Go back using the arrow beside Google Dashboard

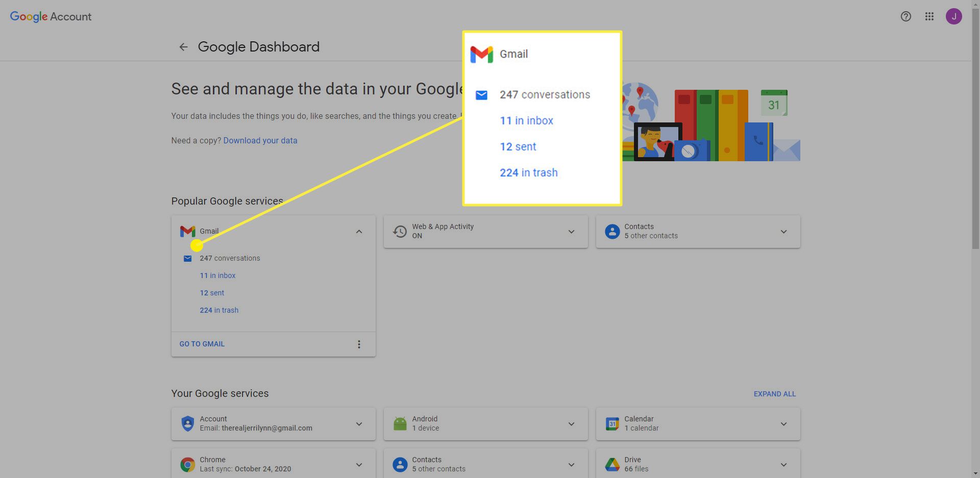point(183,47)
